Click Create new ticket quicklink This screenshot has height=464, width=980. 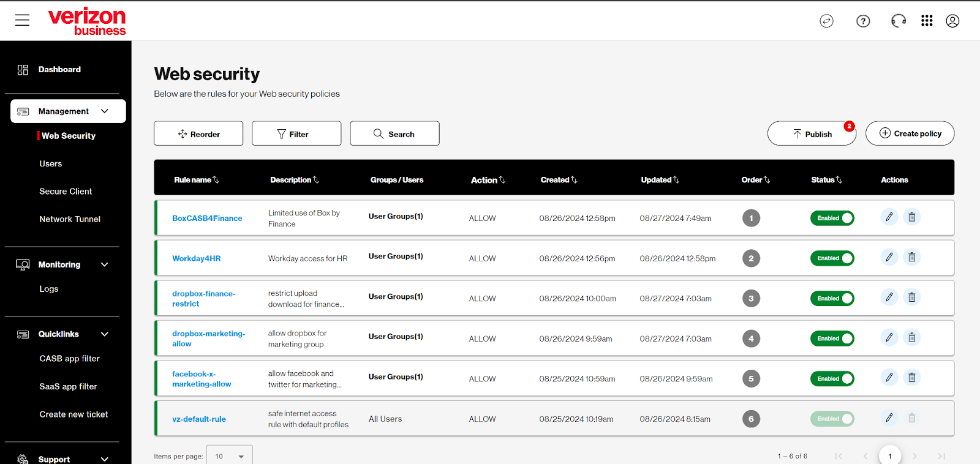point(73,414)
